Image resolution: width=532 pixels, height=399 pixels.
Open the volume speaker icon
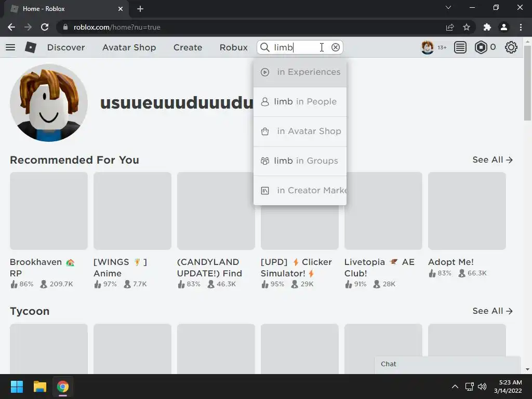(x=482, y=387)
